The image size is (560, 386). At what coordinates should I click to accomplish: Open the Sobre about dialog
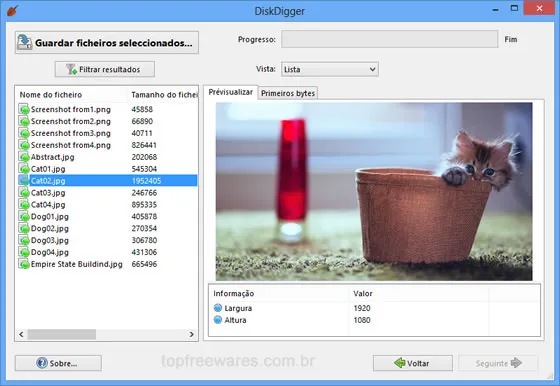pos(58,363)
